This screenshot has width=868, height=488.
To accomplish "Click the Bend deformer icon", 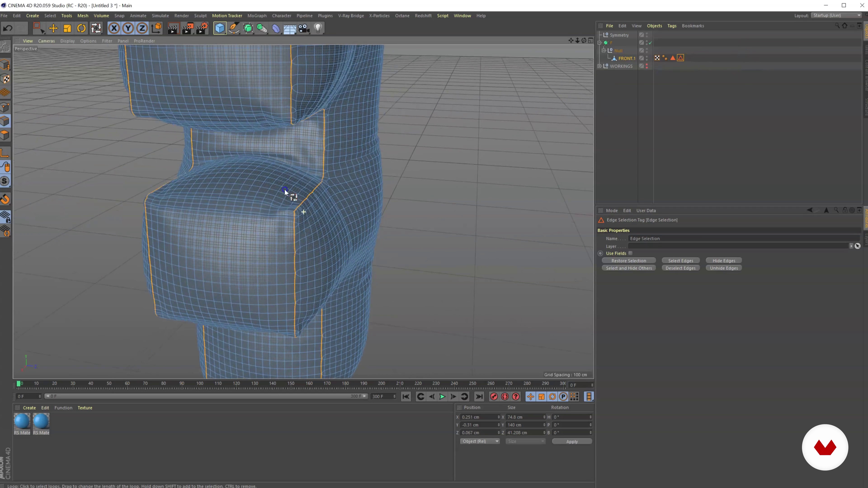I will pos(276,28).
